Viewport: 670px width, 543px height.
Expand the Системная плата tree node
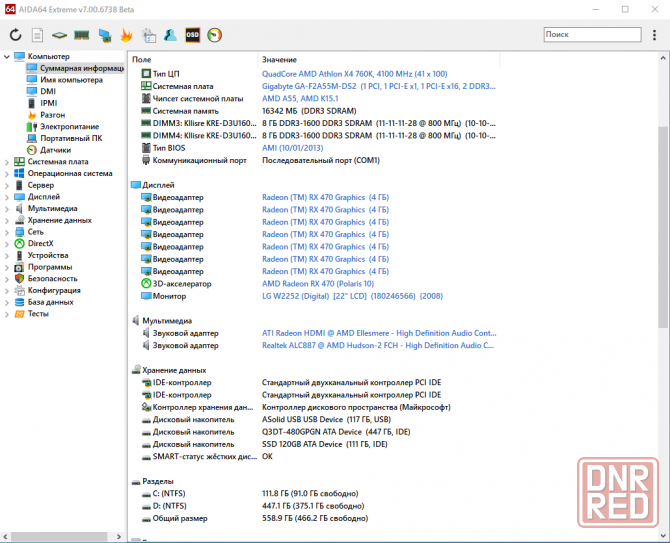click(7, 161)
